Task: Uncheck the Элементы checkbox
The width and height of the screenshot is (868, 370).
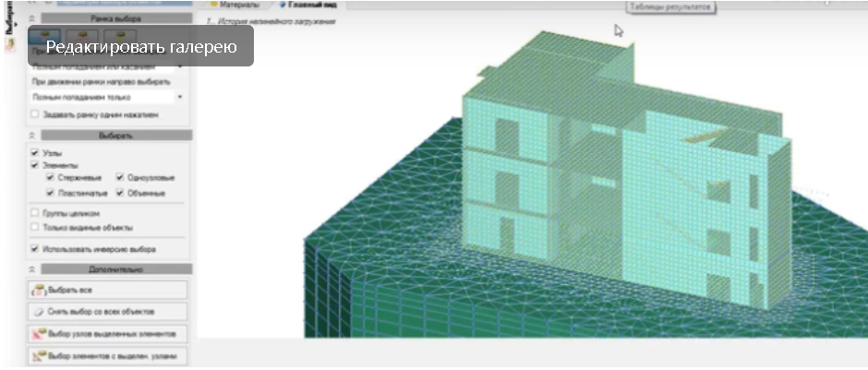Action: (35, 165)
